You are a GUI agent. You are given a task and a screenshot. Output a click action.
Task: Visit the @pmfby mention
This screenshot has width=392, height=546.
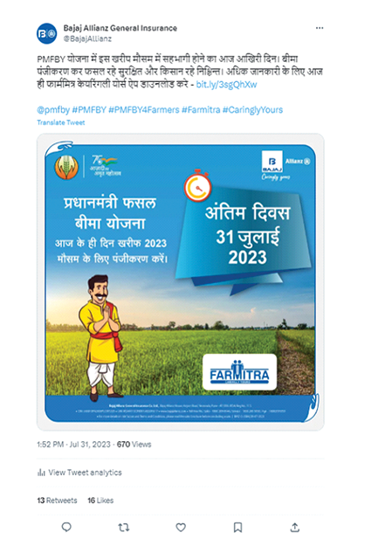[53, 110]
